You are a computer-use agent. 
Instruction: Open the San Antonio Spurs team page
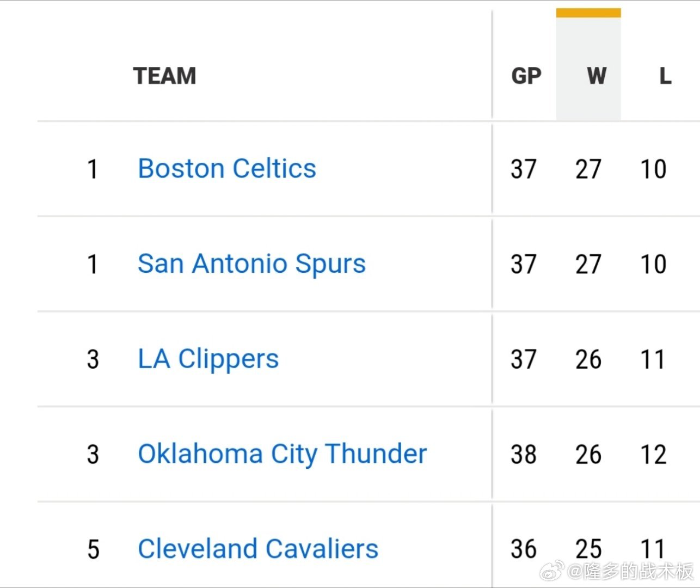pos(251,264)
